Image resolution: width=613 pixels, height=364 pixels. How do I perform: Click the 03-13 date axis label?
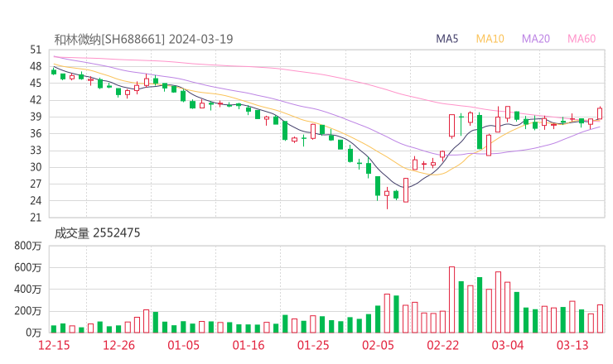point(572,345)
